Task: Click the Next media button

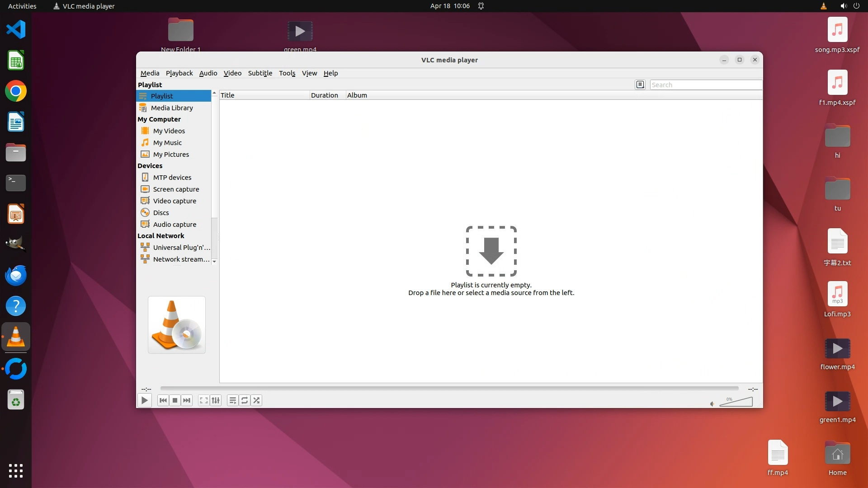Action: pyautogui.click(x=187, y=400)
